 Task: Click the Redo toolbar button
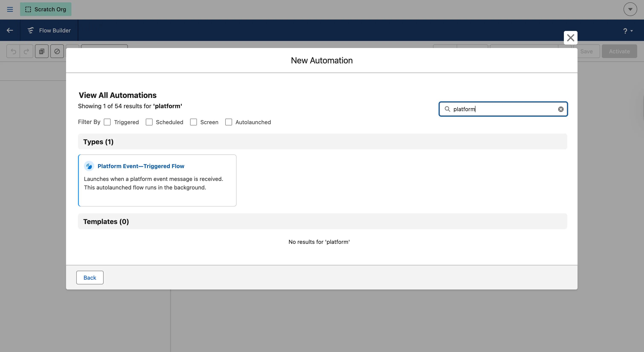[26, 51]
